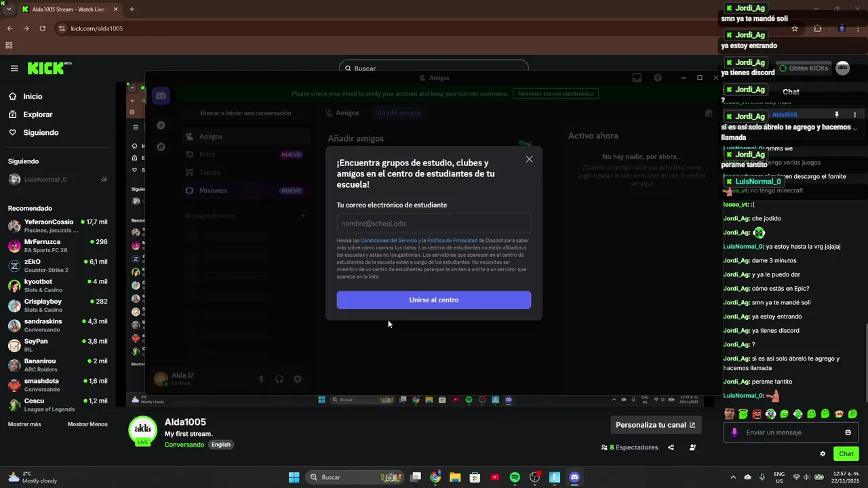Open kyootbot recommended channel
This screenshot has height=488, width=868.
[58, 285]
